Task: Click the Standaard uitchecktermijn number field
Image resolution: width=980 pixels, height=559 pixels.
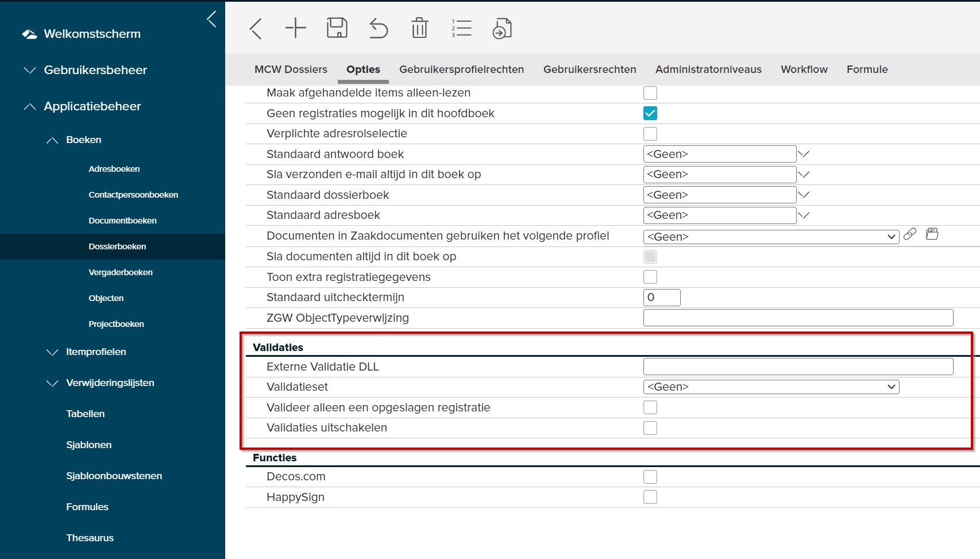Action: (662, 298)
